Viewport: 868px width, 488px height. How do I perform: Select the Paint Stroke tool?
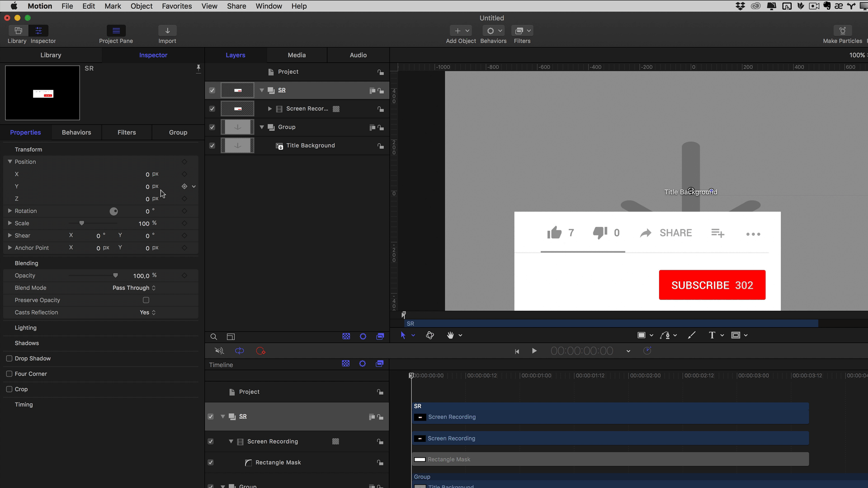(692, 335)
